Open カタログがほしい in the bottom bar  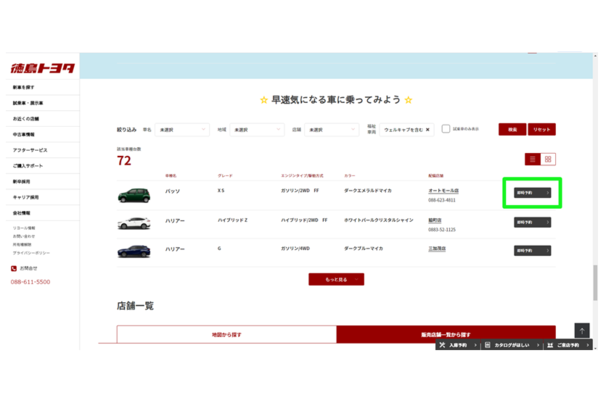click(512, 345)
